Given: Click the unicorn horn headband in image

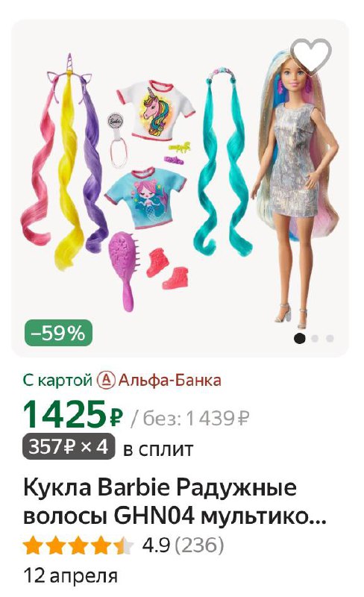Looking at the screenshot, I should click(x=70, y=76).
